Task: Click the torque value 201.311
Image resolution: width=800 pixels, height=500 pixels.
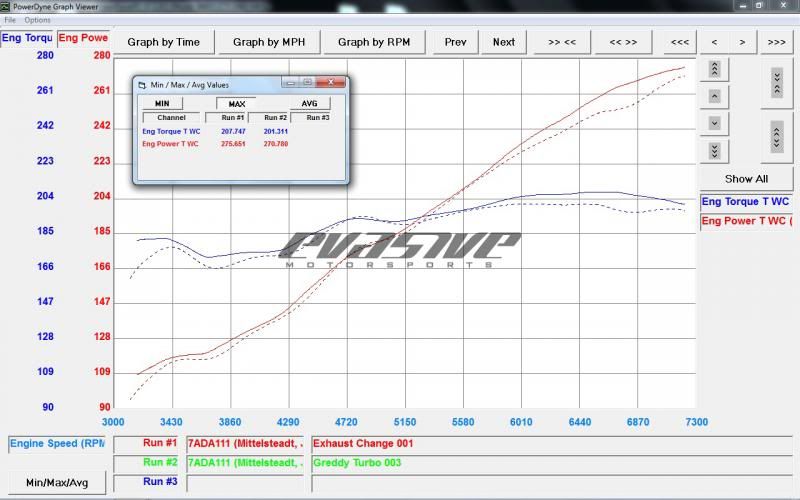Action: click(x=276, y=131)
